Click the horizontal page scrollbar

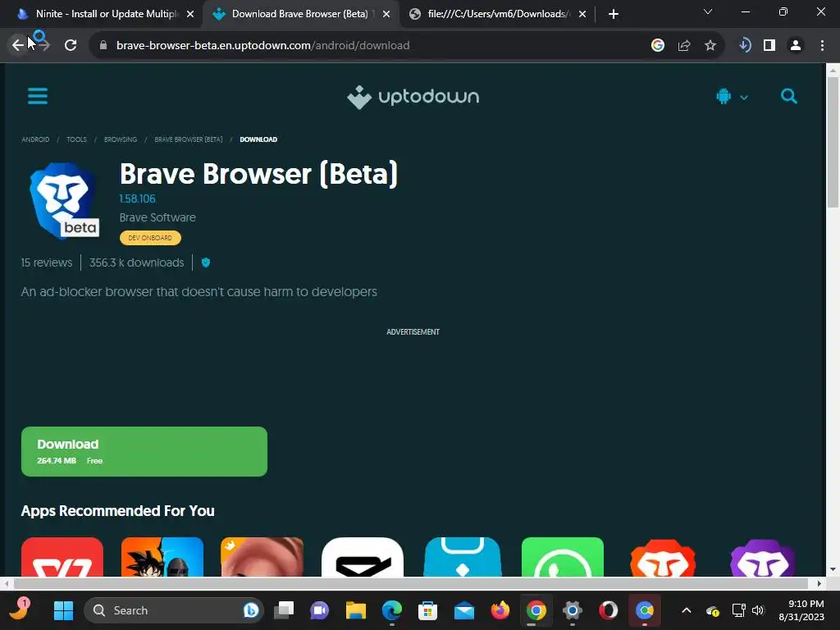click(410, 583)
